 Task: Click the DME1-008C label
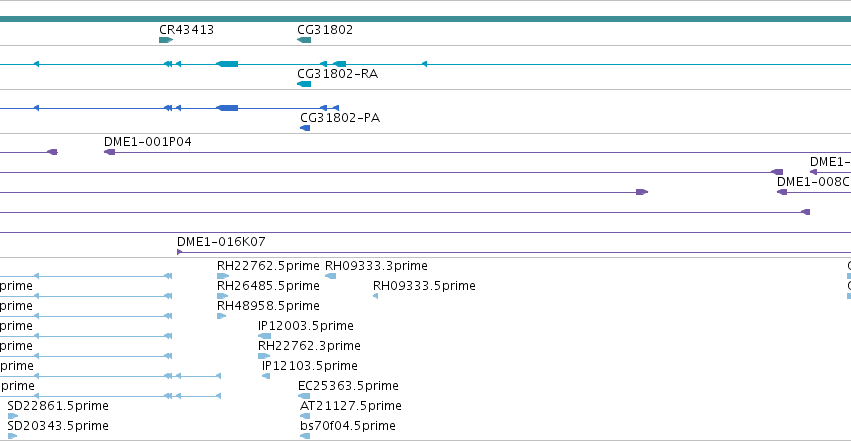814,182
